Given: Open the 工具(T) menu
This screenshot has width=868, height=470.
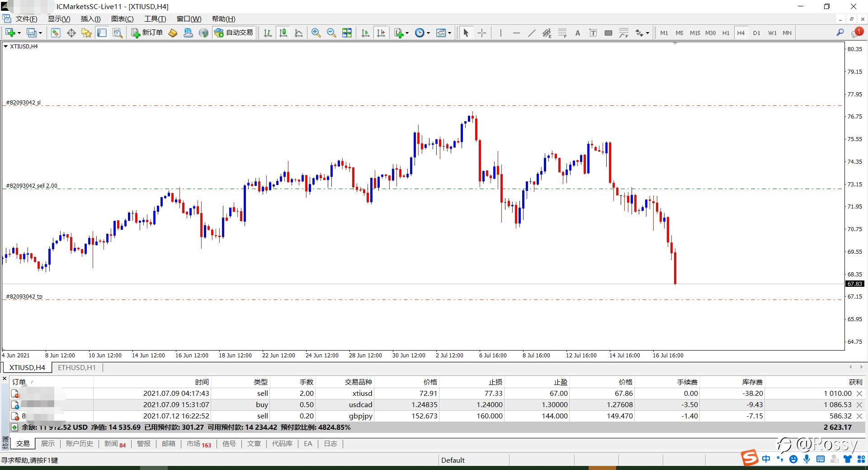Looking at the screenshot, I should point(155,19).
